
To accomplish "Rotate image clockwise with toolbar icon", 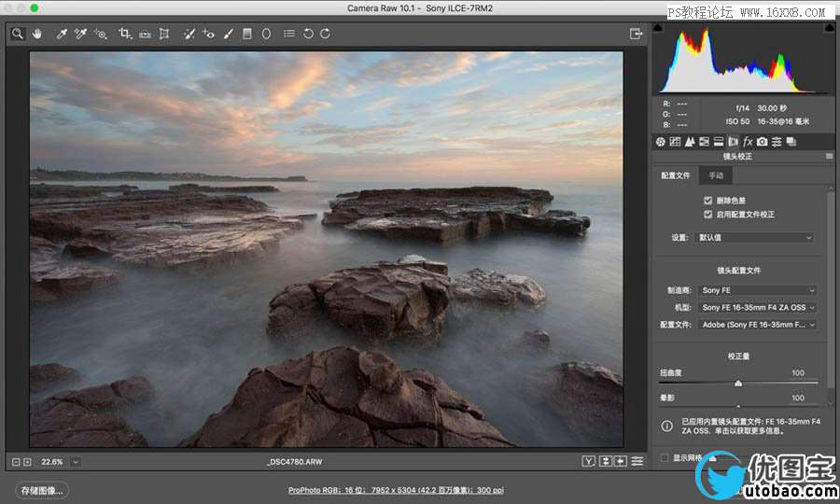I will pos(325,34).
